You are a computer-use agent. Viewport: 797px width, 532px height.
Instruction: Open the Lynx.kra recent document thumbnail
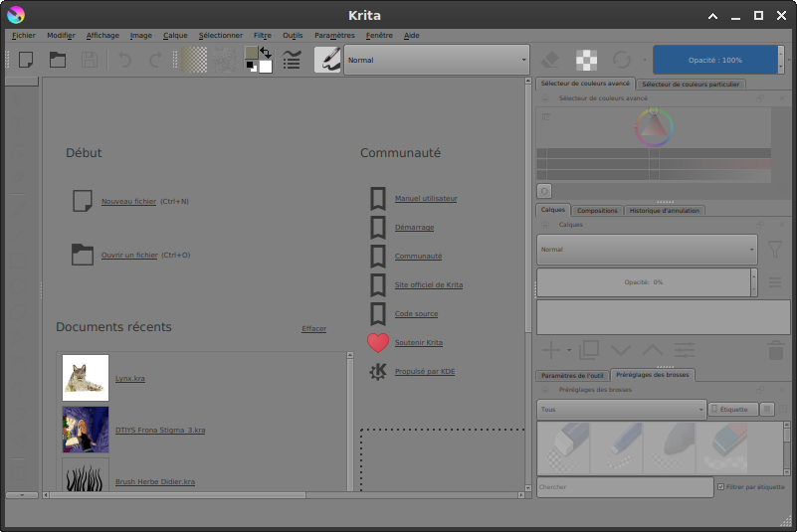point(86,378)
